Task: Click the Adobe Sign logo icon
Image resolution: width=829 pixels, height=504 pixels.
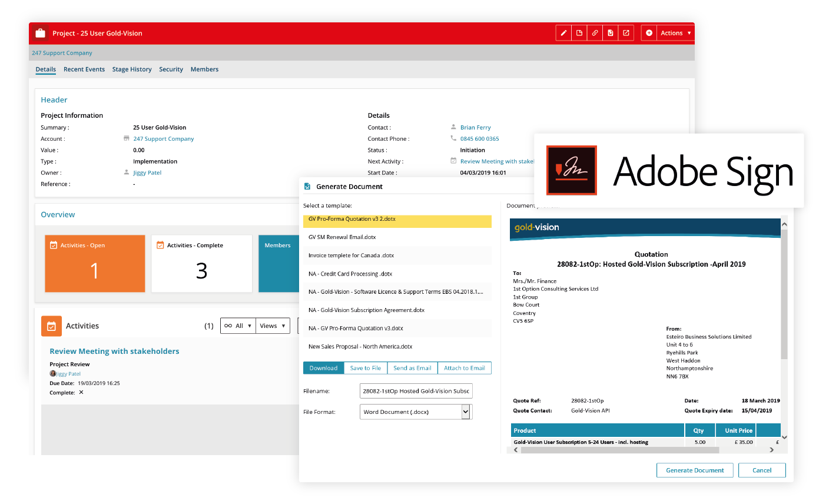Action: (572, 170)
